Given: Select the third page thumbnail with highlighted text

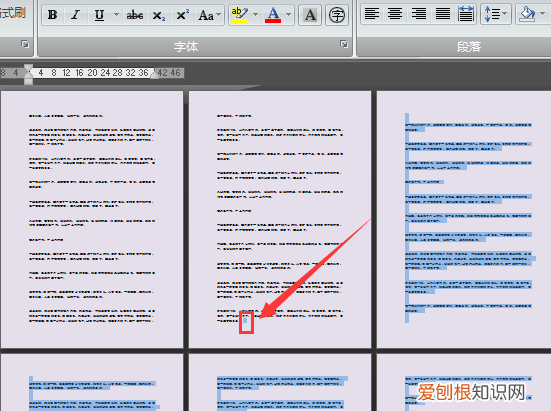Looking at the screenshot, I should coord(464,220).
